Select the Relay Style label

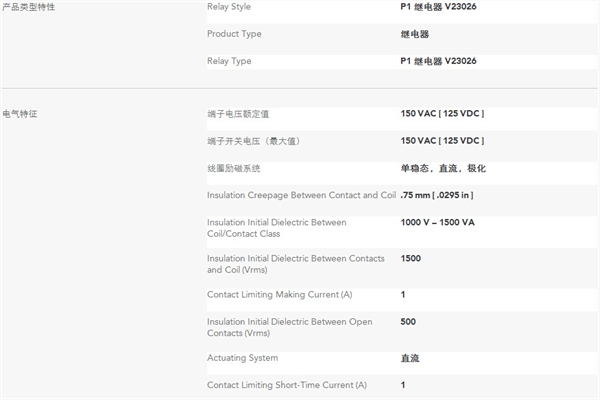(x=229, y=7)
